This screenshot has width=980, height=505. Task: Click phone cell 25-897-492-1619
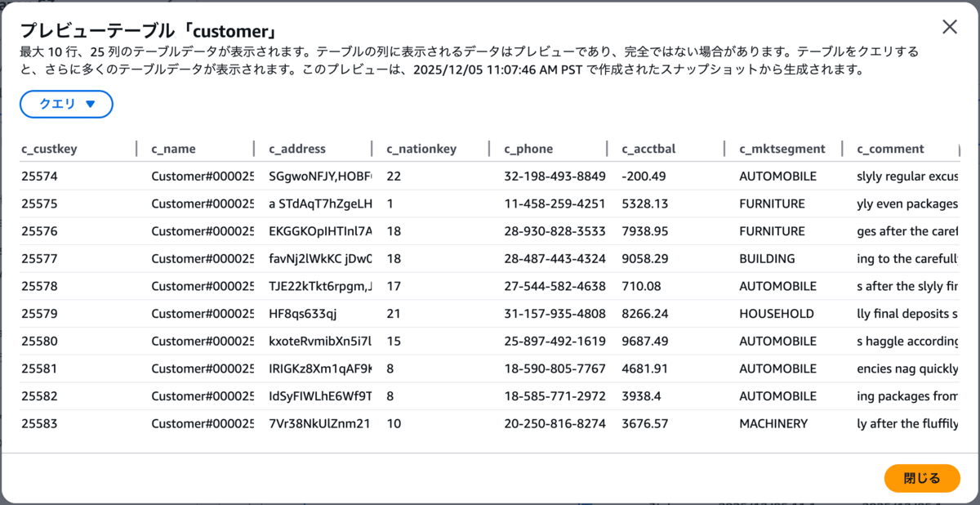pyautogui.click(x=555, y=341)
